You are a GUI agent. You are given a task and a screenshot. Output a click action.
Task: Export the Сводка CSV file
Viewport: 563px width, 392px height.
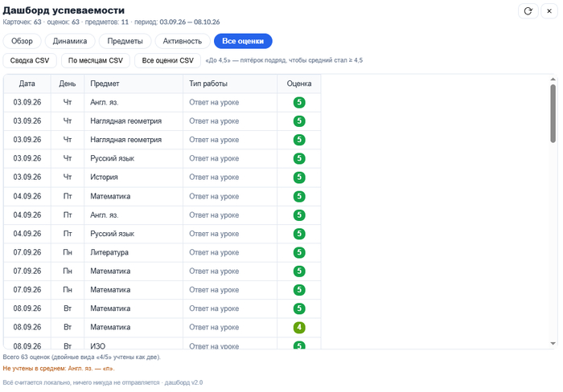30,60
